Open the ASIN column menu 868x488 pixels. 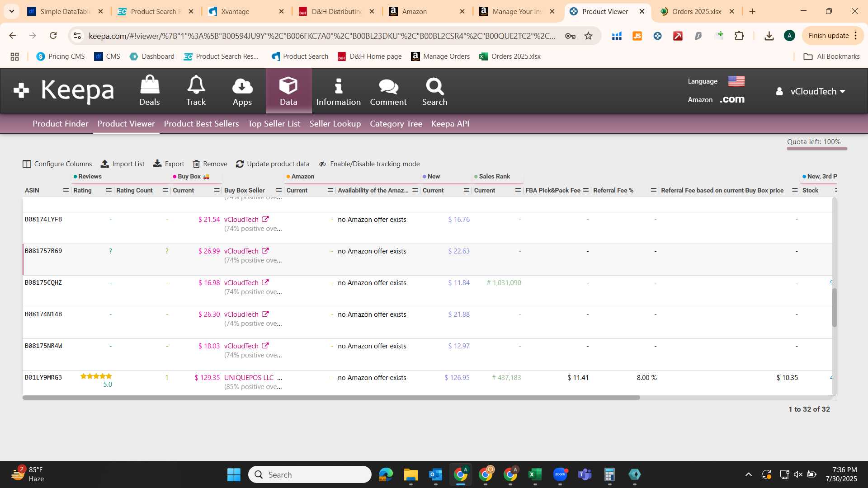(x=66, y=190)
